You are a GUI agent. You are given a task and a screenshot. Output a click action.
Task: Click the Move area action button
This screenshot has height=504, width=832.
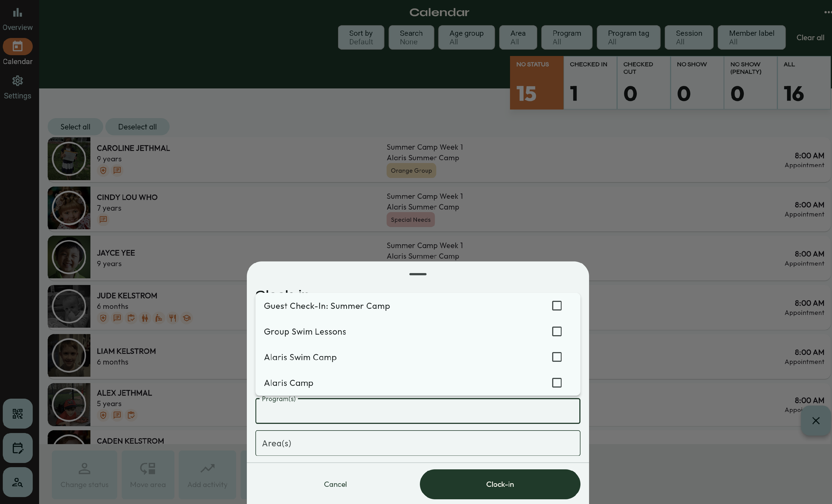[148, 475]
